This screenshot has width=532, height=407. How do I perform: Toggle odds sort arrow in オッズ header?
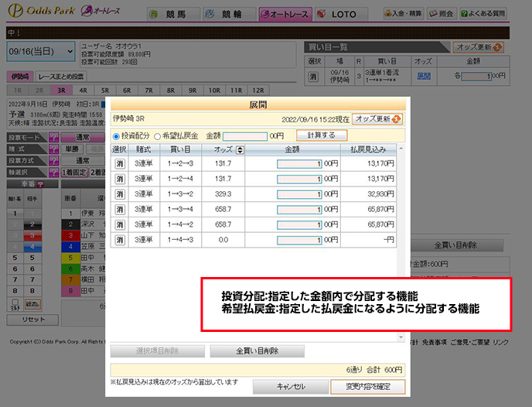(240, 149)
